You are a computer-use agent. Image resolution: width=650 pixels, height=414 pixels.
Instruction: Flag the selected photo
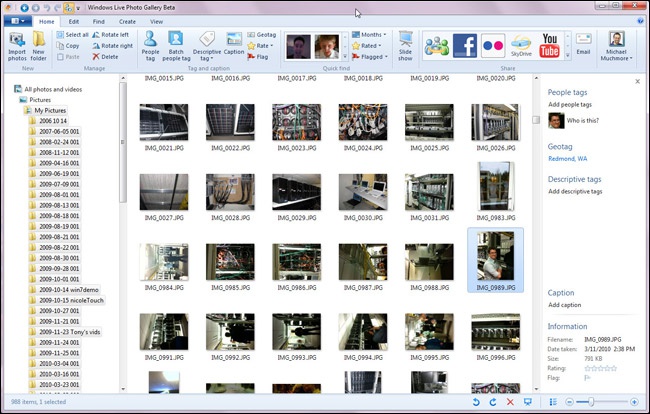[258, 57]
